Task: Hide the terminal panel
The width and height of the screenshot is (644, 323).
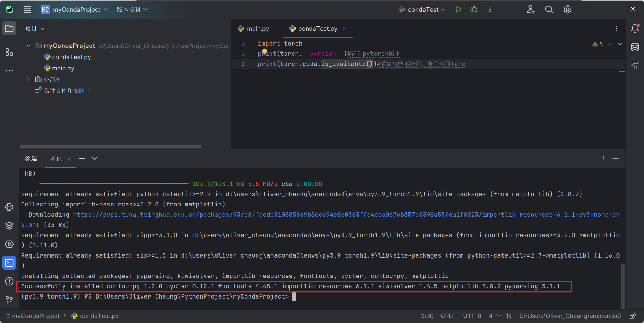Action: pyautogui.click(x=615, y=159)
